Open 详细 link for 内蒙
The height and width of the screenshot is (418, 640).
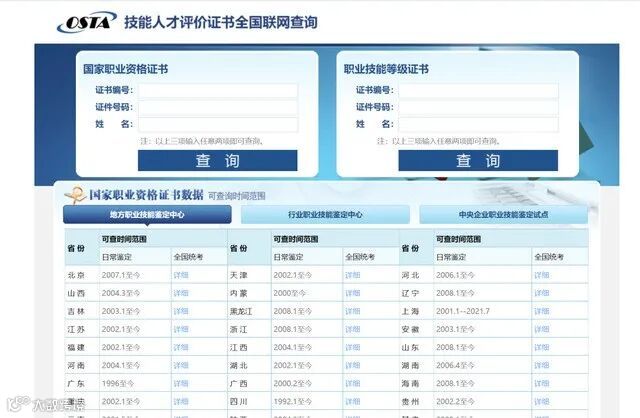pos(353,293)
